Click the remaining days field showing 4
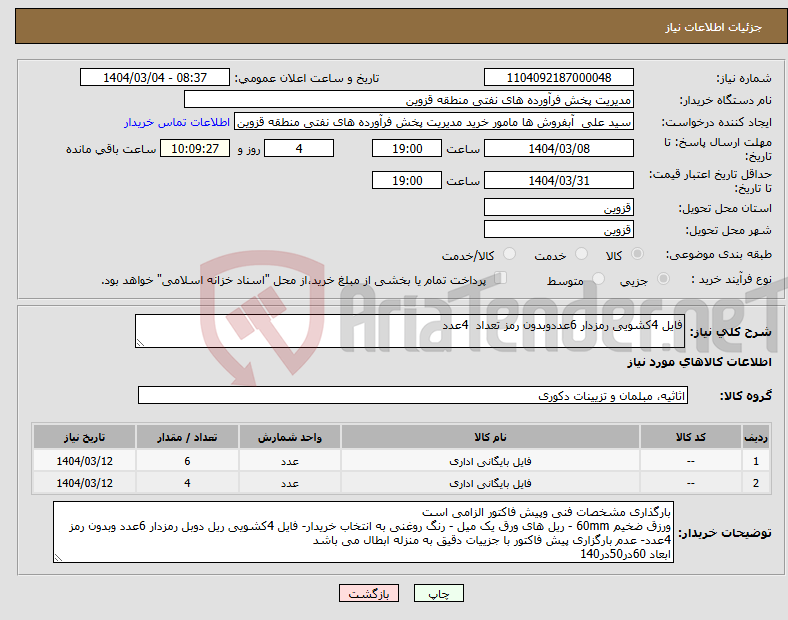788x620 pixels. (299, 148)
